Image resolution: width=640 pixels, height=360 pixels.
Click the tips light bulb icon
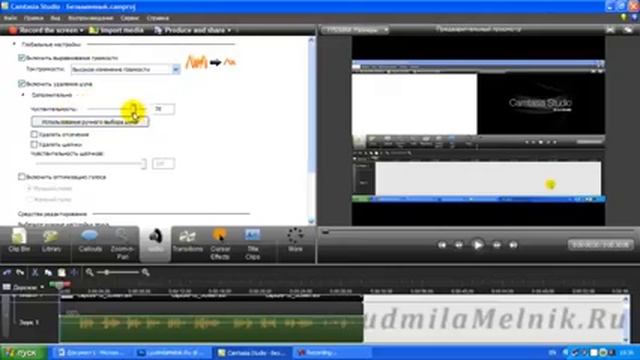(623, 17)
